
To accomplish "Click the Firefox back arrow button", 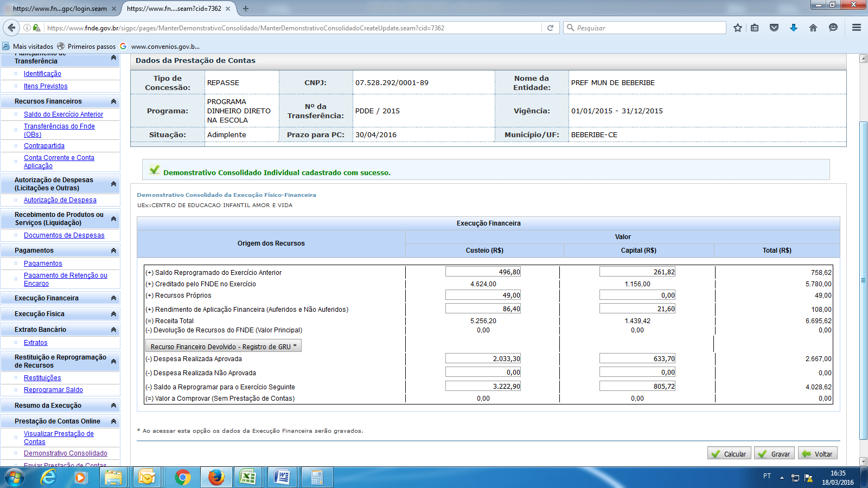I will pyautogui.click(x=11, y=28).
